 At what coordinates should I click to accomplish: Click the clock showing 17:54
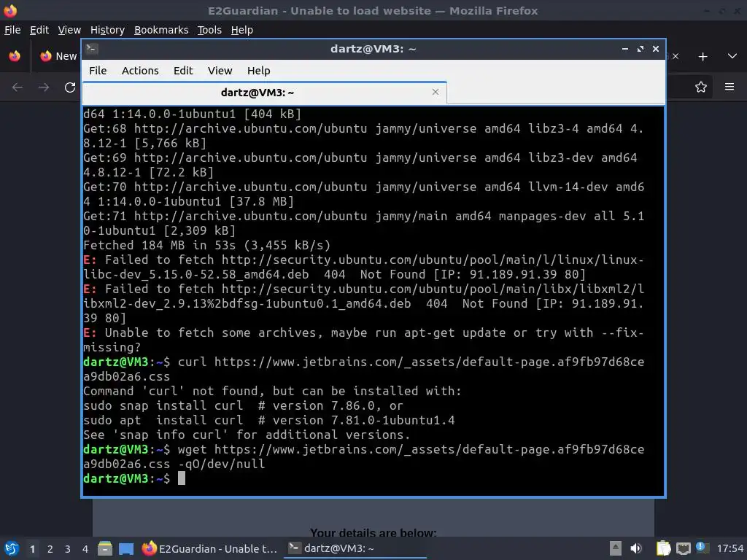(x=729, y=549)
